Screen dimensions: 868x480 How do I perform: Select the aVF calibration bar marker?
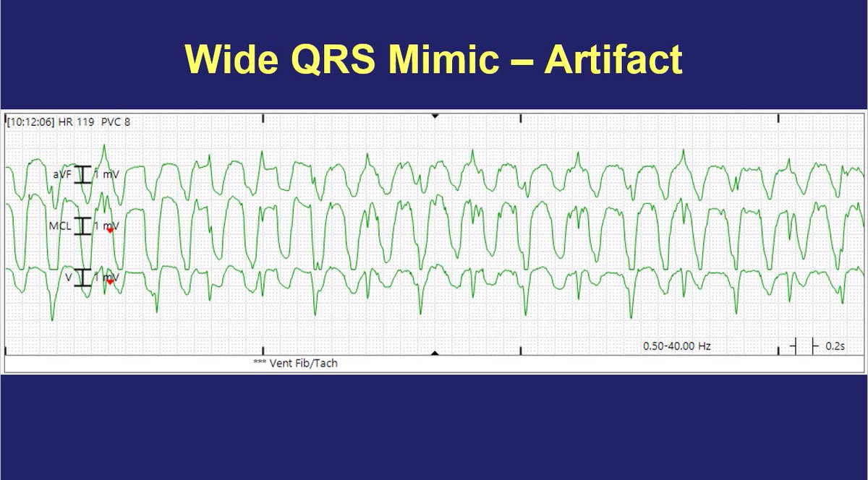(85, 173)
